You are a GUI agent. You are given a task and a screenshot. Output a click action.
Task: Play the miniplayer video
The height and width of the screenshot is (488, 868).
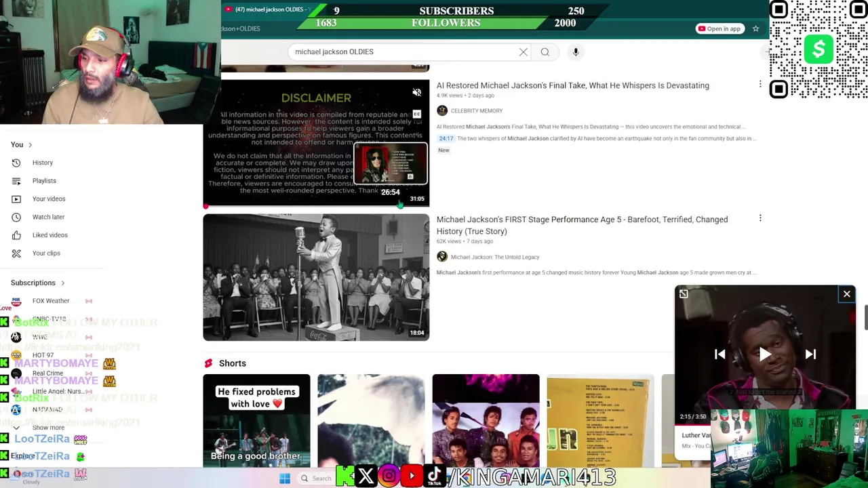pyautogui.click(x=765, y=354)
